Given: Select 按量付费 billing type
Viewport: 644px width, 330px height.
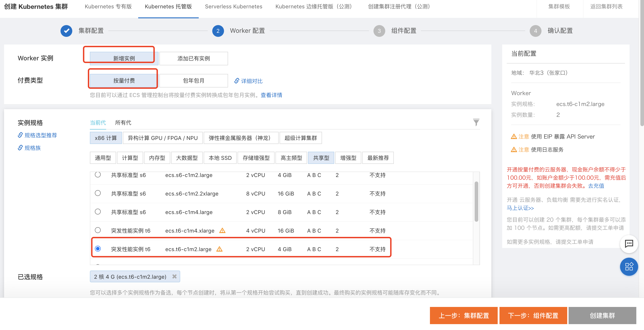Looking at the screenshot, I should (124, 80).
